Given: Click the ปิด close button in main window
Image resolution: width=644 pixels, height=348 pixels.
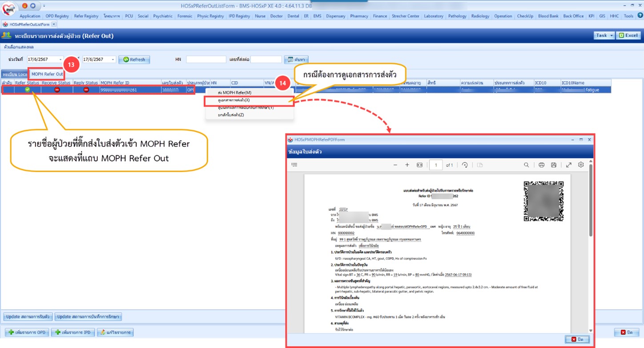Looking at the screenshot, I should tap(626, 332).
